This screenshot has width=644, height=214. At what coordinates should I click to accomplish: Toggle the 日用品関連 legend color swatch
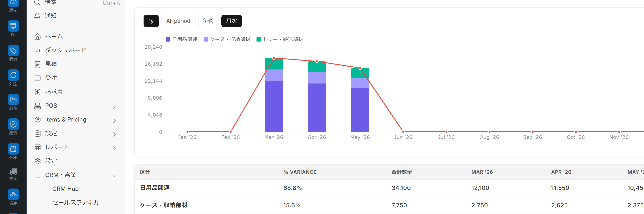click(x=168, y=39)
